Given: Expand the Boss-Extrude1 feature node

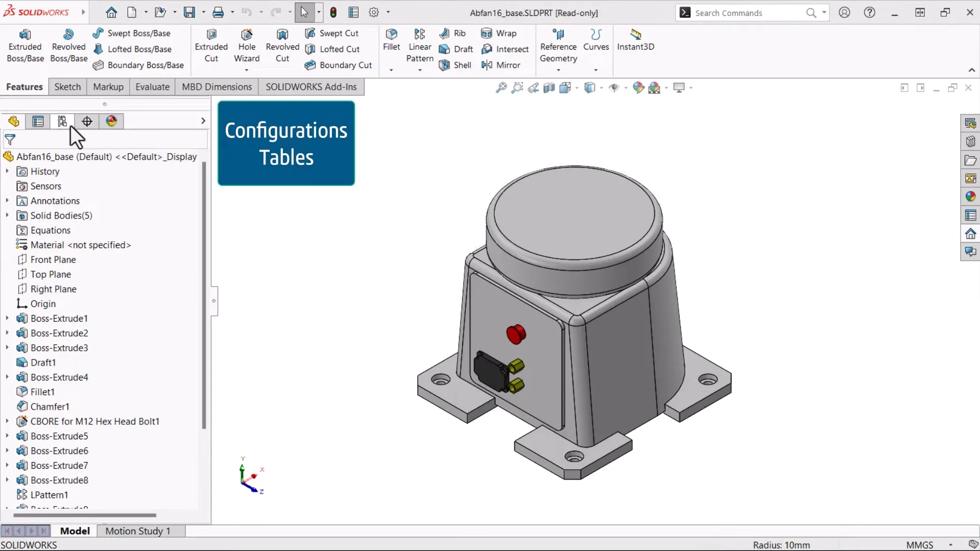Looking at the screenshot, I should pyautogui.click(x=7, y=318).
